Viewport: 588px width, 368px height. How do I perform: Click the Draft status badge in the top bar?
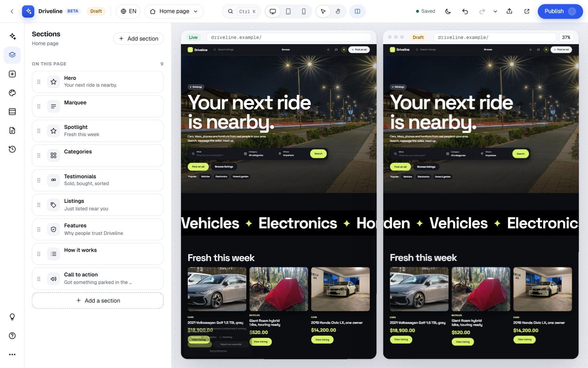click(x=96, y=11)
